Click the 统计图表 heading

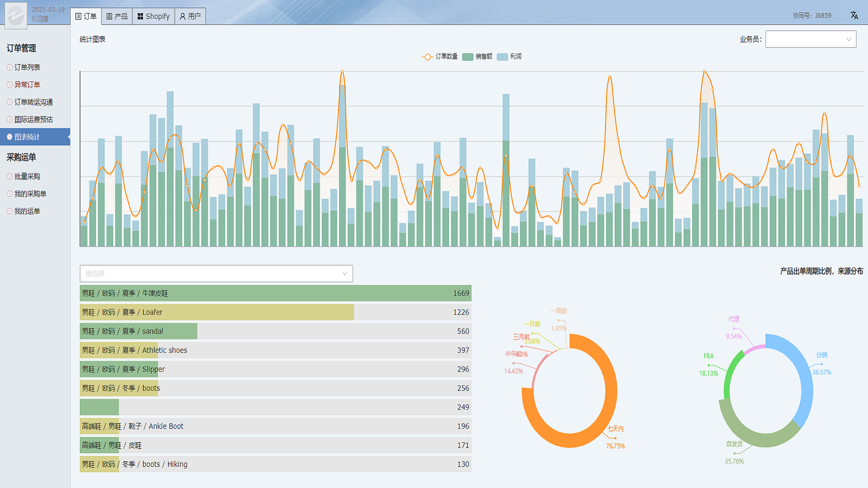pos(93,39)
